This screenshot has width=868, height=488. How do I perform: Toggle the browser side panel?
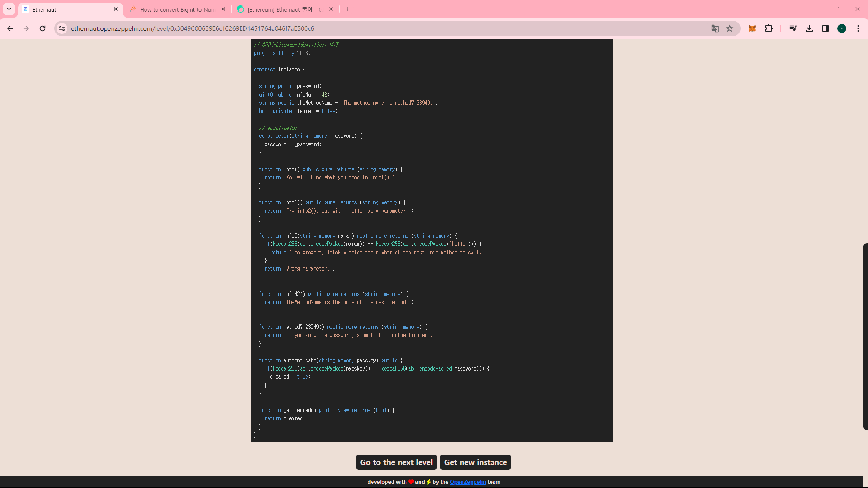click(x=826, y=28)
